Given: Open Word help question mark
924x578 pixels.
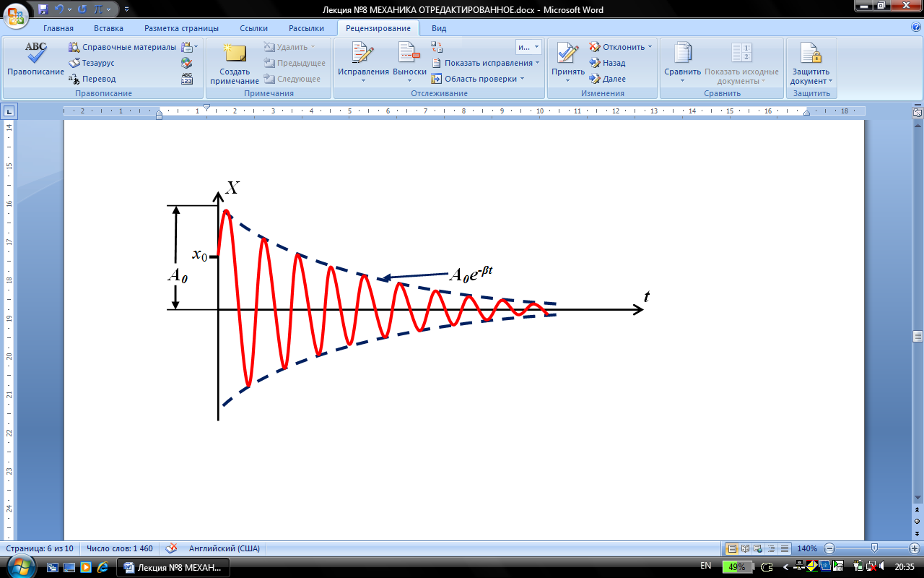Looking at the screenshot, I should 915,27.
